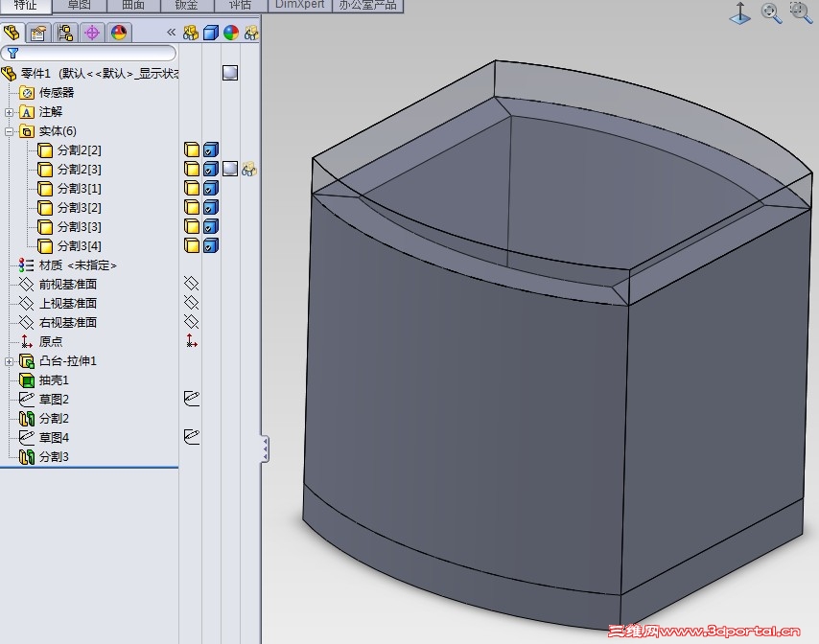Open the FeatureManager design tree tab
819x644 pixels.
click(x=12, y=33)
